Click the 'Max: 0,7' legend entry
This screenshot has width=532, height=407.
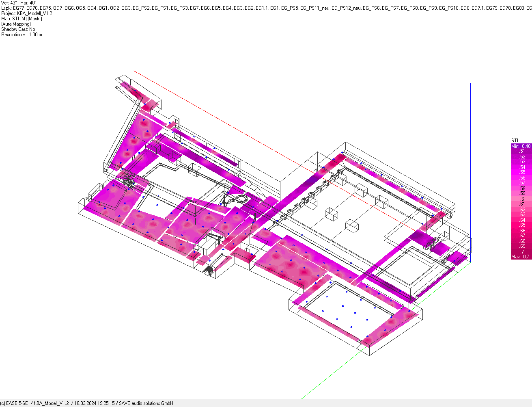click(x=521, y=257)
